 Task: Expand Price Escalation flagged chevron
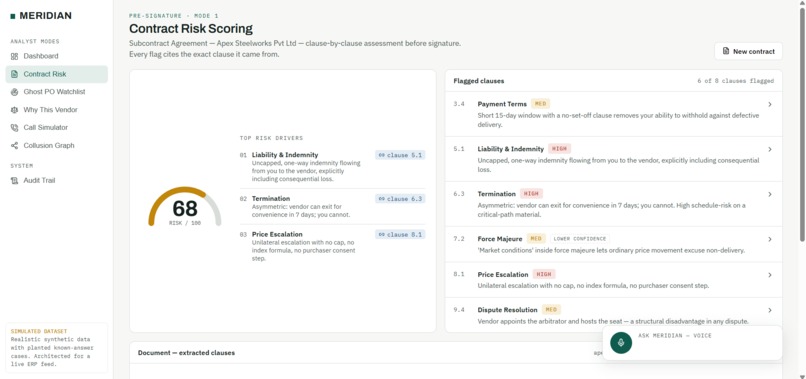click(770, 275)
